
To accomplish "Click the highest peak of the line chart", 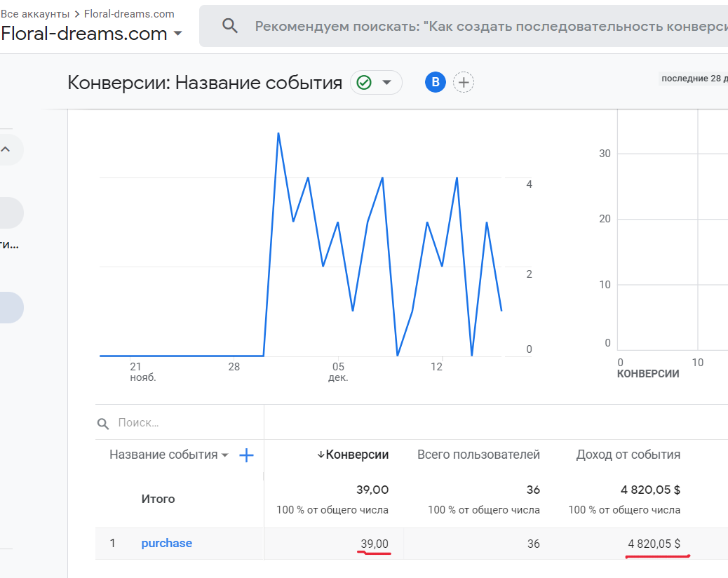I will pyautogui.click(x=278, y=133).
